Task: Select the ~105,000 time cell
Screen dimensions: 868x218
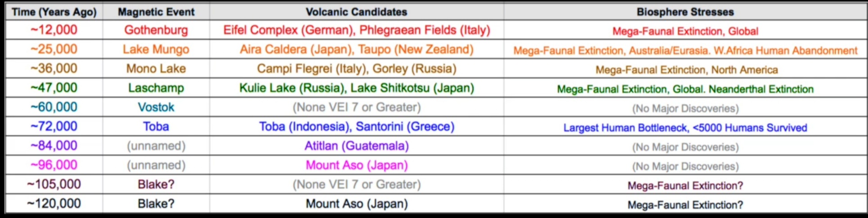Action: point(54,184)
